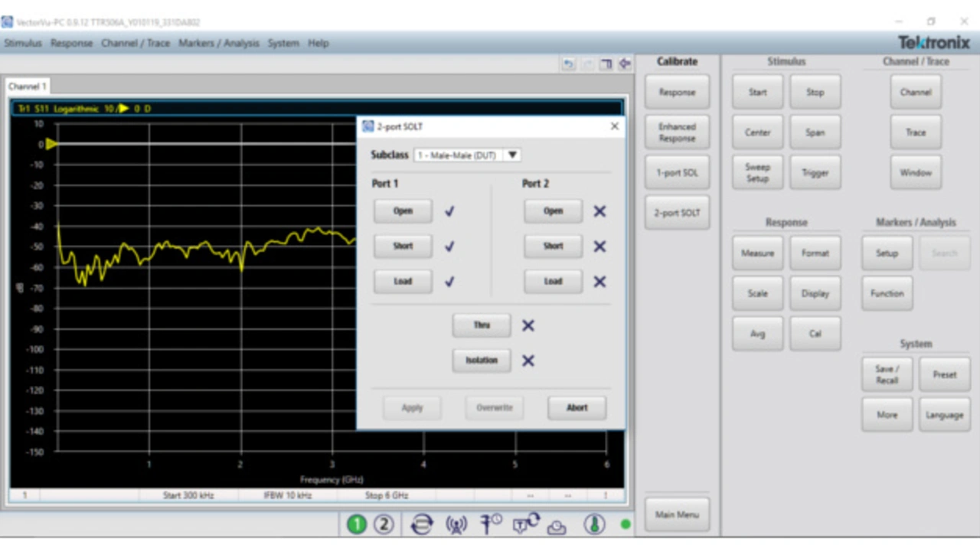Select the Channel 1 tab
The width and height of the screenshot is (980, 552).
28,87
